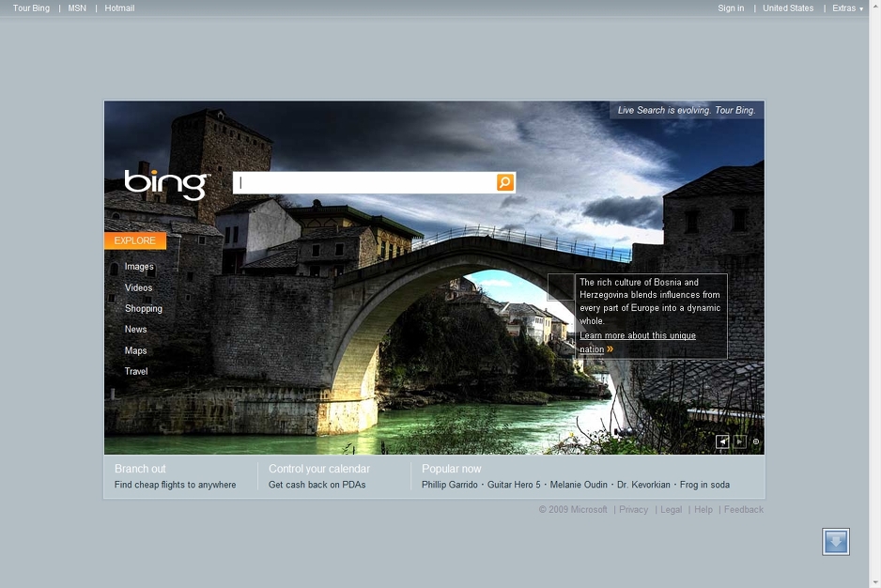Viewport: 881px width, 588px height.
Task: Go to MSN from the top bar
Action: tap(77, 8)
